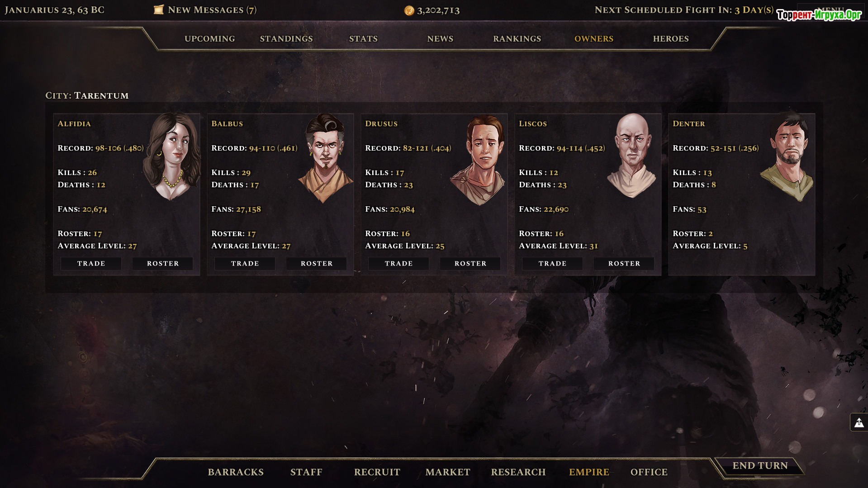868x488 pixels.
Task: Switch to the Standings tab
Action: [286, 39]
